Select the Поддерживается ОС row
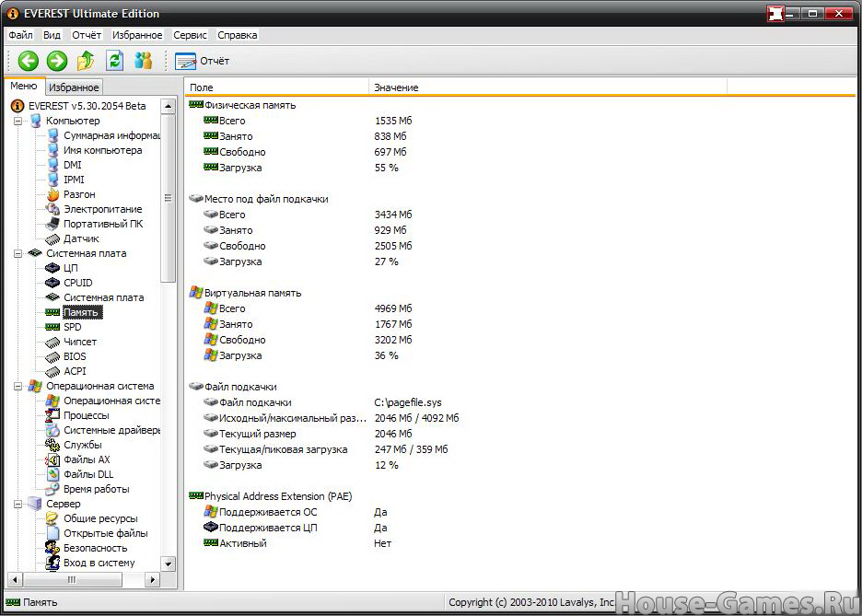The height and width of the screenshot is (616, 862). pyautogui.click(x=296, y=512)
